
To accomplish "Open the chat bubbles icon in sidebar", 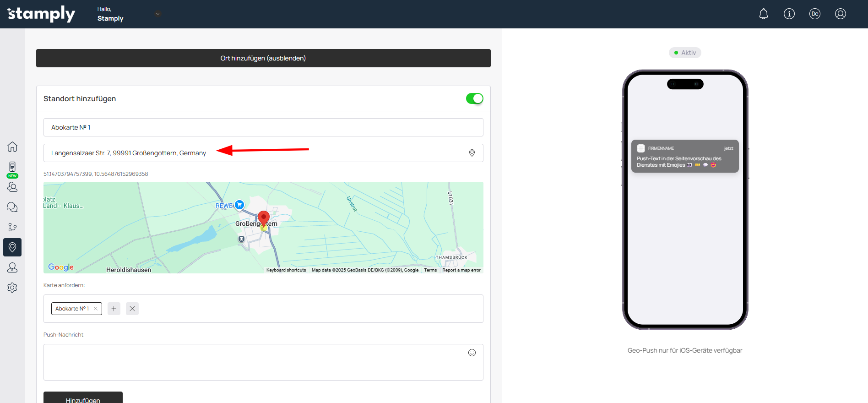I will (x=12, y=207).
